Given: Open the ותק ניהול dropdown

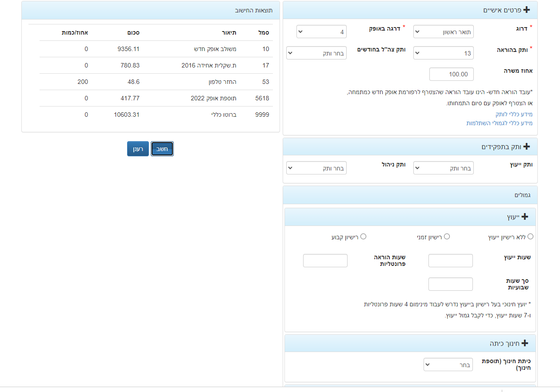Looking at the screenshot, I should (316, 168).
